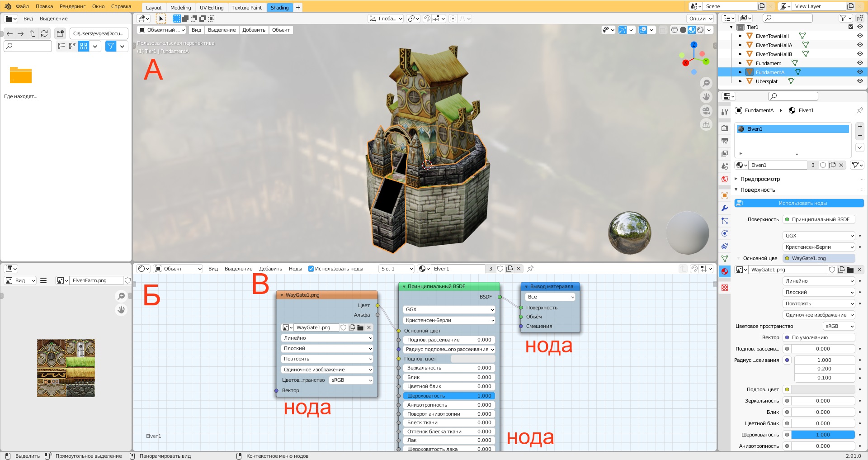Screen dimensions: 868x460
Task: Open GGX distribution dropdown in BSDF node
Action: click(449, 309)
